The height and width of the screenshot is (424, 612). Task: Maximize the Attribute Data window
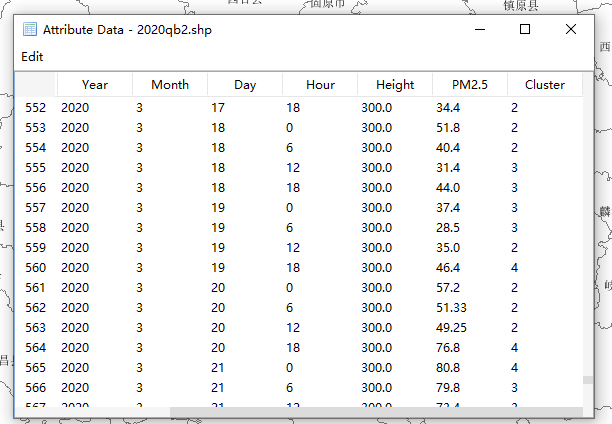[x=525, y=30]
